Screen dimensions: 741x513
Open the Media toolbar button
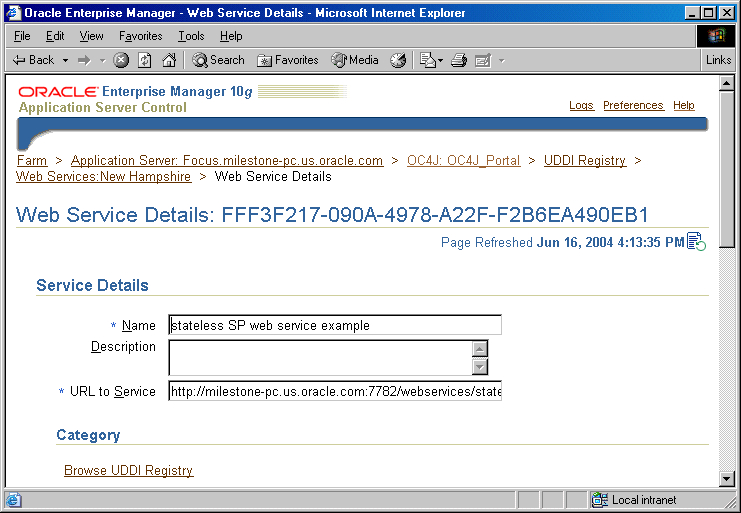coord(355,60)
